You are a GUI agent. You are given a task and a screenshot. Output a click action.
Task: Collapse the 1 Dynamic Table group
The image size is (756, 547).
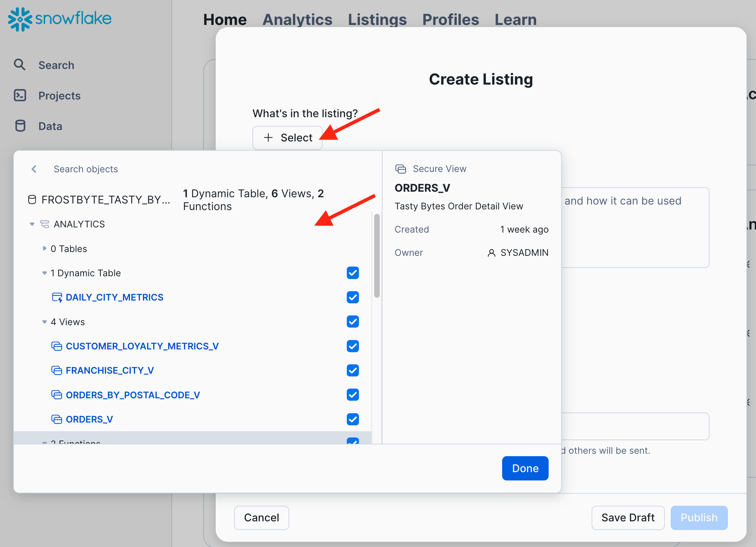point(44,273)
